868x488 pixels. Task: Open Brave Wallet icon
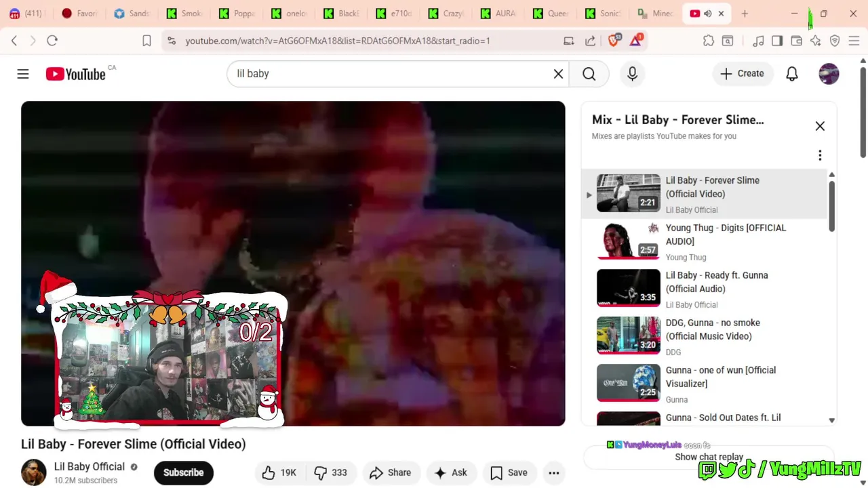797,41
